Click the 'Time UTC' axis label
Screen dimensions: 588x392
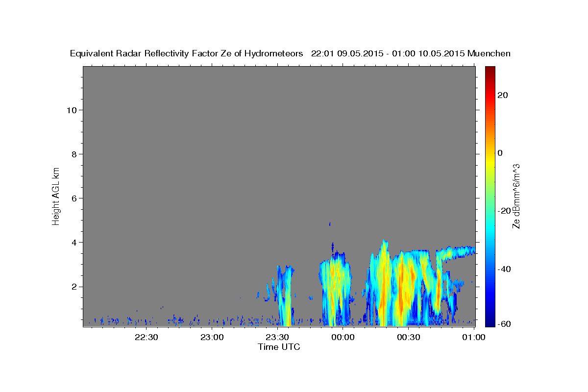pos(279,347)
